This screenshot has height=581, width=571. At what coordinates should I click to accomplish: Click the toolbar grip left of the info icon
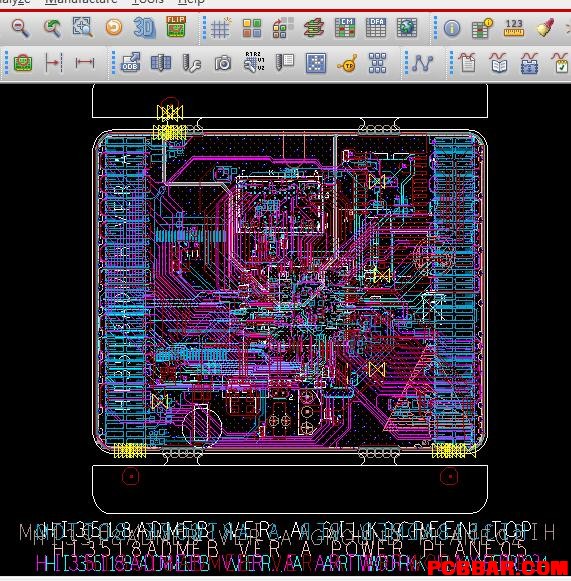click(435, 28)
